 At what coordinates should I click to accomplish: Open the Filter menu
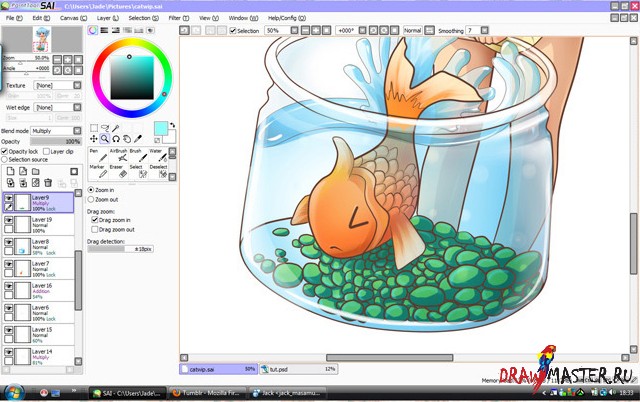click(179, 18)
